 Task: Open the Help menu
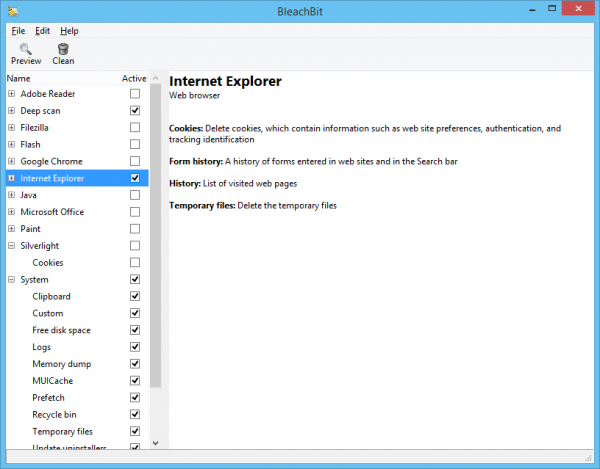[69, 31]
